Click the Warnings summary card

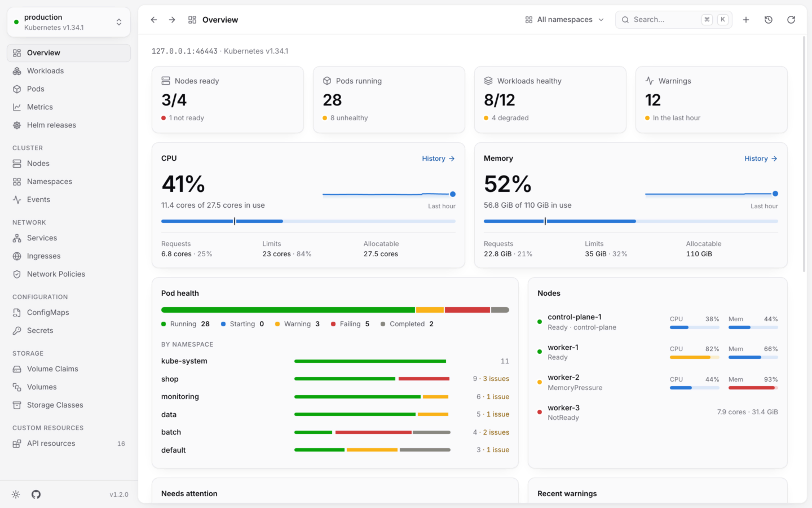pyautogui.click(x=712, y=100)
